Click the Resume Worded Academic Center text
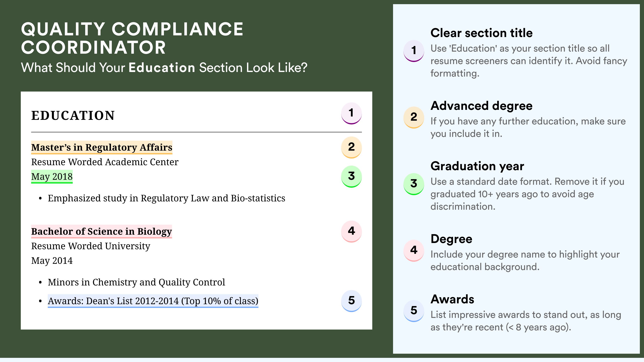 [105, 162]
